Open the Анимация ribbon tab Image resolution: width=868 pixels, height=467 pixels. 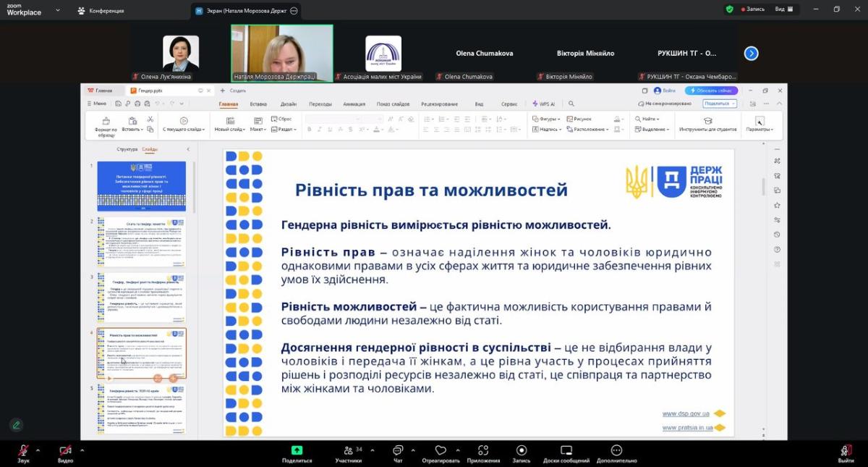click(x=354, y=104)
